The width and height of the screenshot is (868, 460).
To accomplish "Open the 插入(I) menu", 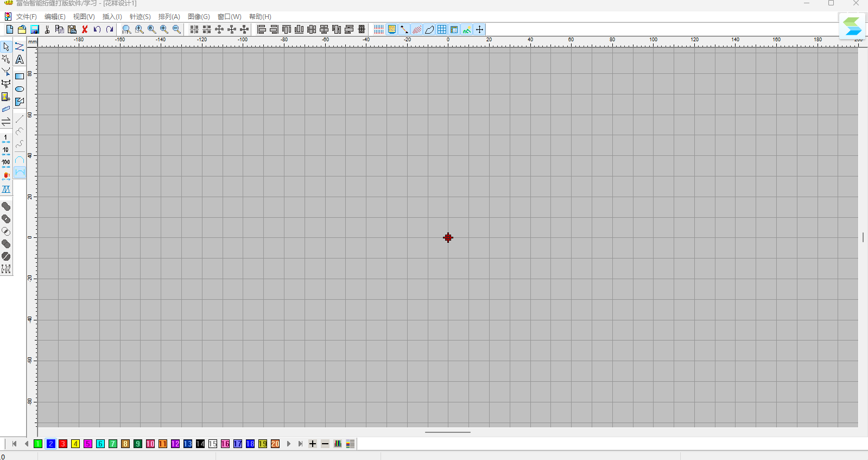I will (112, 17).
